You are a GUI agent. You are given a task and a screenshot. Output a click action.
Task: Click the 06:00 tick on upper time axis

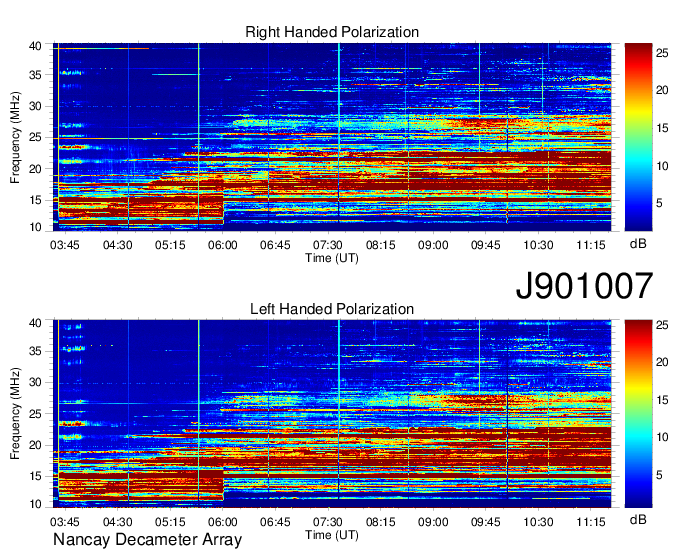[x=222, y=245]
